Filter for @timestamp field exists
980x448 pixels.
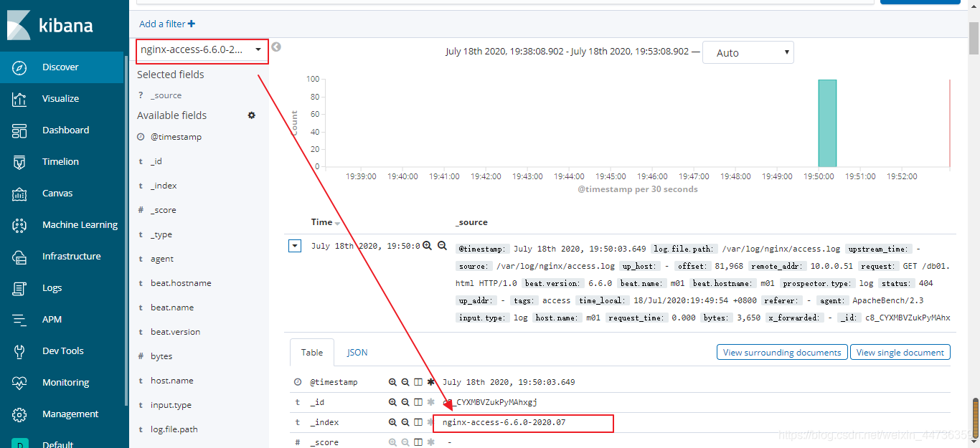[x=431, y=382]
